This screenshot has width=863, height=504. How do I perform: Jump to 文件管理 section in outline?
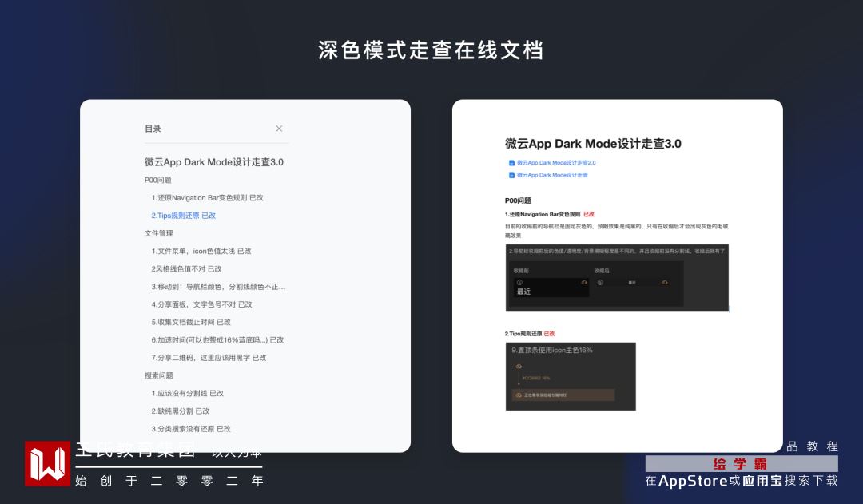[x=158, y=233]
